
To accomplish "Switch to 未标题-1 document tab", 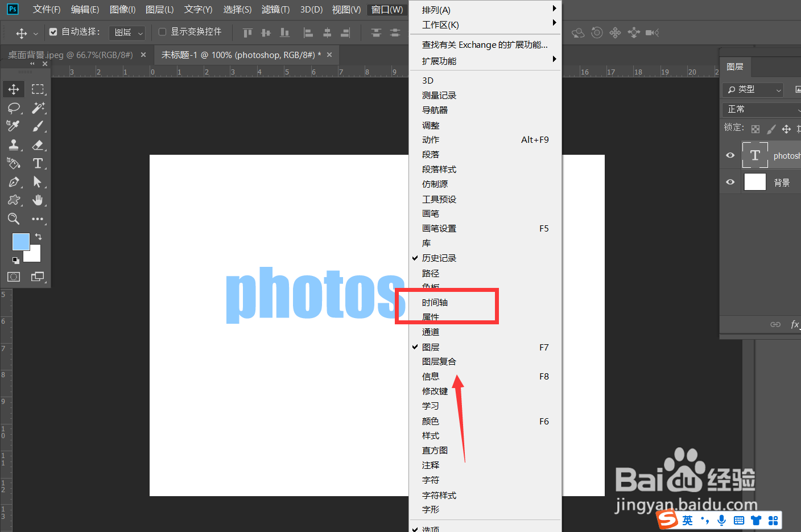I will click(241, 55).
